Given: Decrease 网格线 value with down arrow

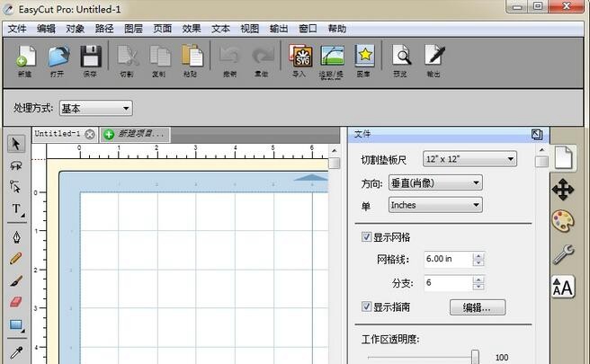Looking at the screenshot, I should tap(478, 262).
